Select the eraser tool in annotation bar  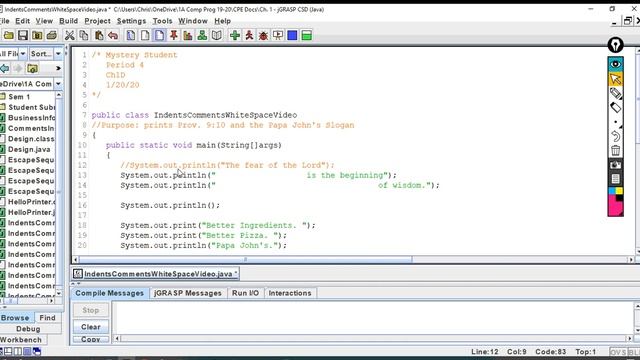[616, 107]
